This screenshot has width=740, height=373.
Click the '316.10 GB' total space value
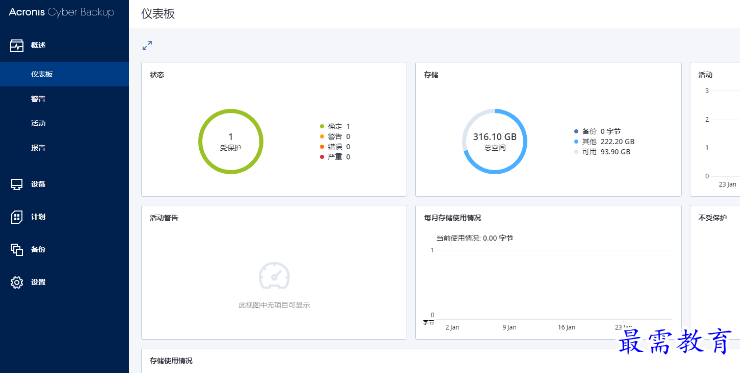point(495,137)
